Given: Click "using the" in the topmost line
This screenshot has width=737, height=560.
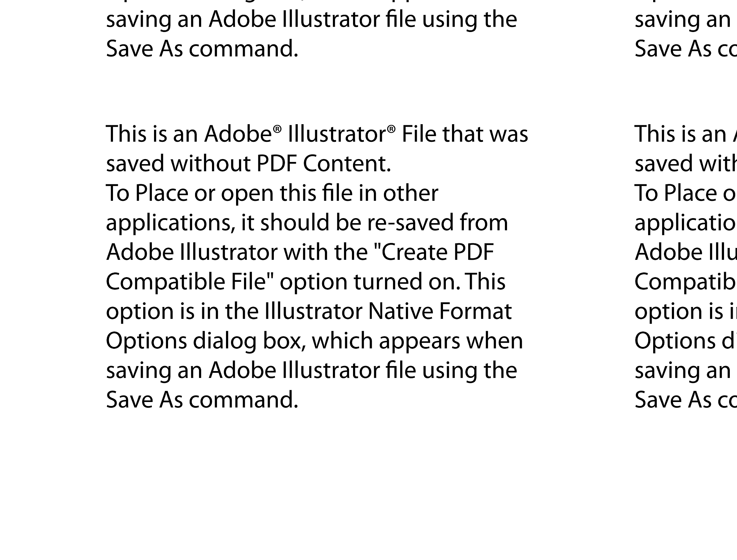Looking at the screenshot, I should point(469,19).
